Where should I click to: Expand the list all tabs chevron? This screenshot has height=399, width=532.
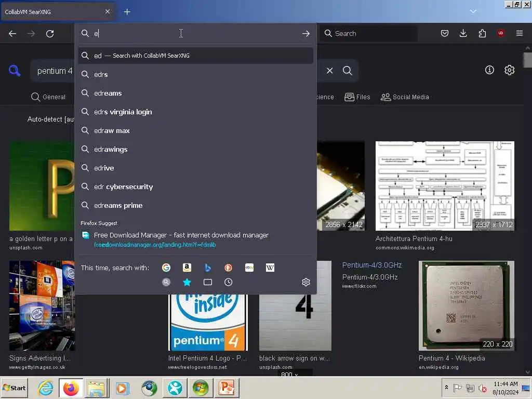coord(473,11)
